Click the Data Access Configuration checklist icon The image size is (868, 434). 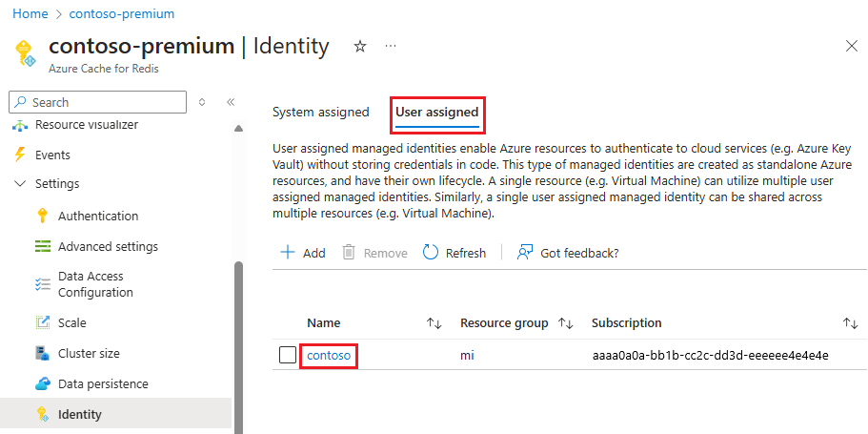coord(43,284)
